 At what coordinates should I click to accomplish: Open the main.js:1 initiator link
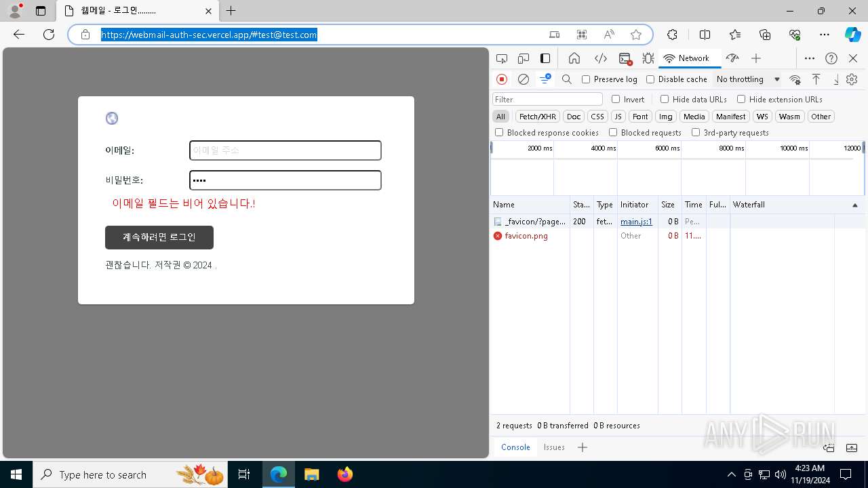[636, 222]
